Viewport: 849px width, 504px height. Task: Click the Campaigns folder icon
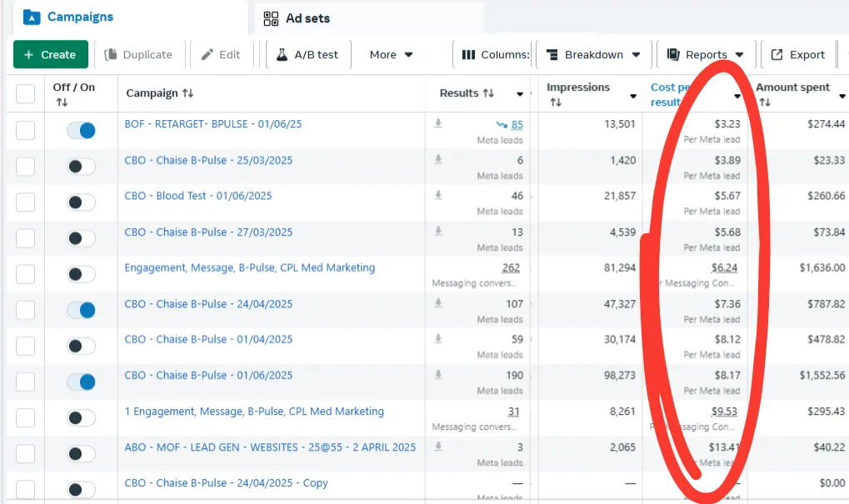(32, 17)
